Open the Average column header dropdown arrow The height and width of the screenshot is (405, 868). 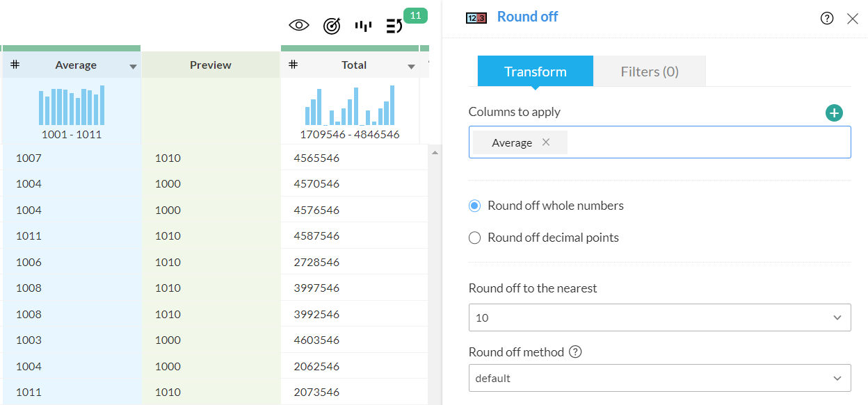coord(133,67)
